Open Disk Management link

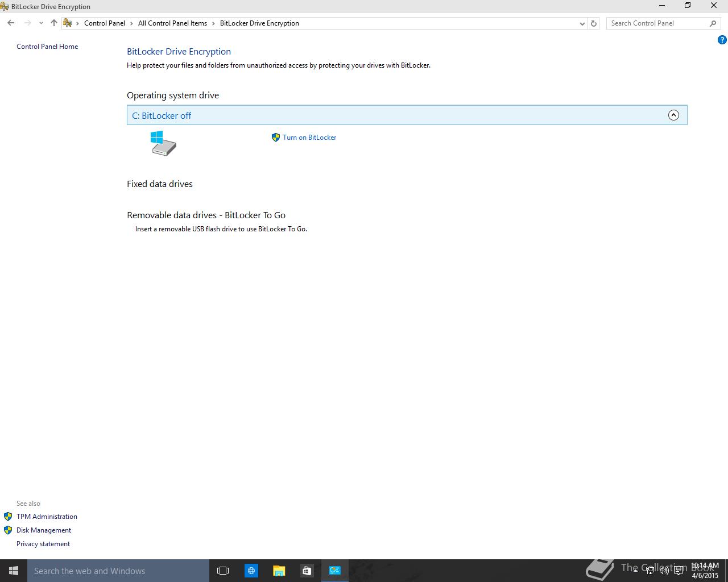click(x=44, y=530)
